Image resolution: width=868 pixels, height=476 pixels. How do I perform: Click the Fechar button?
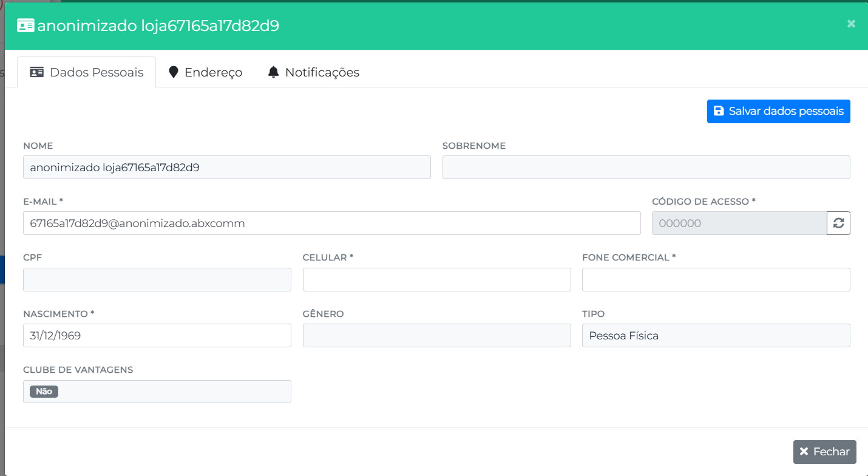824,452
